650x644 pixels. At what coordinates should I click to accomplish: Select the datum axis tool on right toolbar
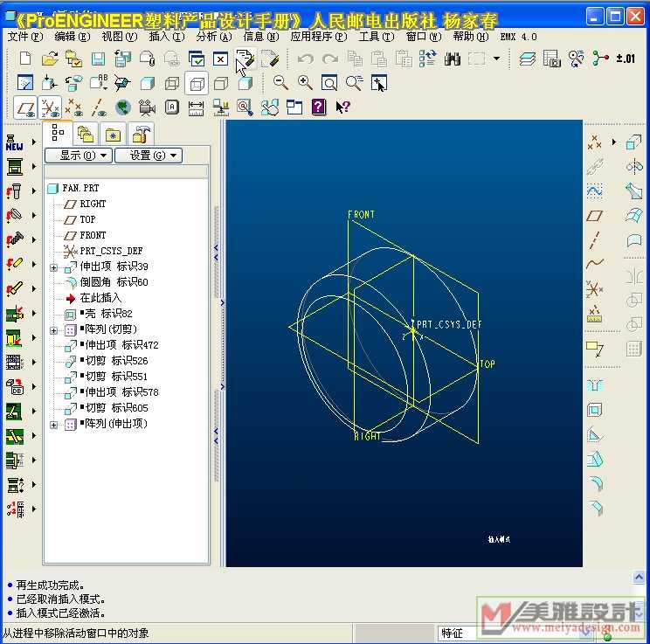pyautogui.click(x=594, y=240)
